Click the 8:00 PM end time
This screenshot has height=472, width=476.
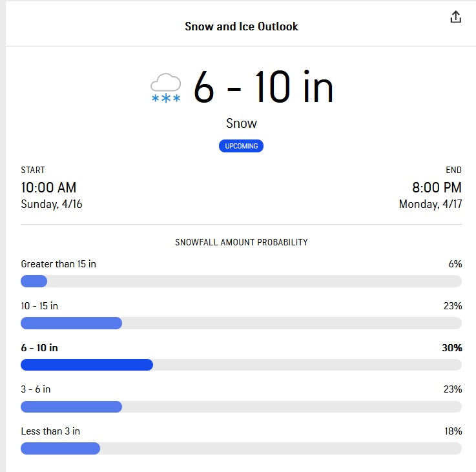point(437,188)
